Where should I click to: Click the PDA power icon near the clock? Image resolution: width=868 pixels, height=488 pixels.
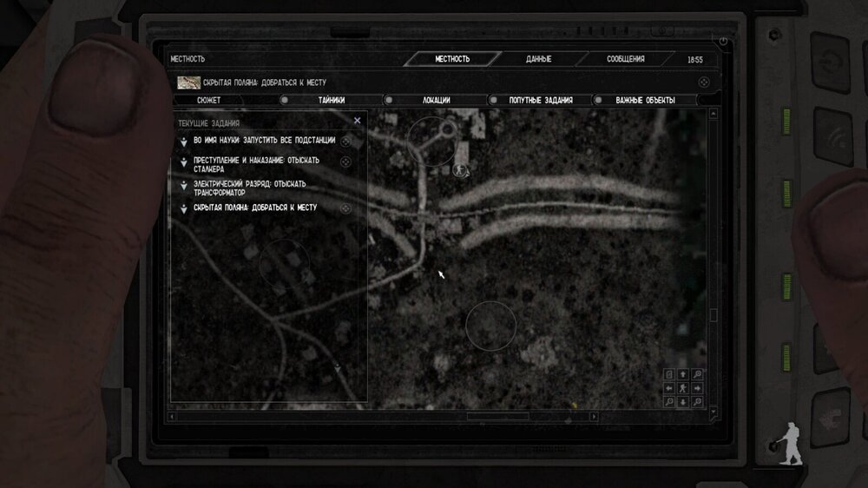(722, 42)
